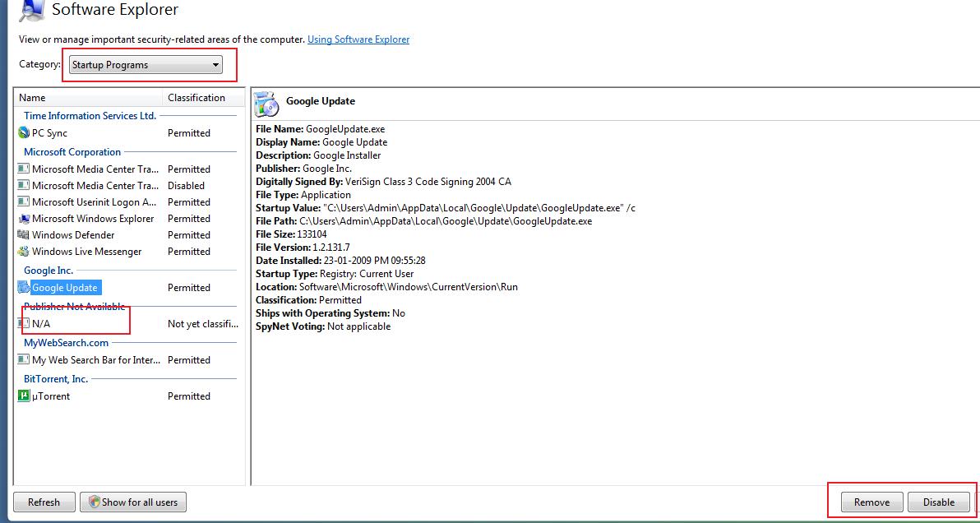Click the Google Inc. group header
This screenshot has width=980, height=523.
click(x=49, y=271)
